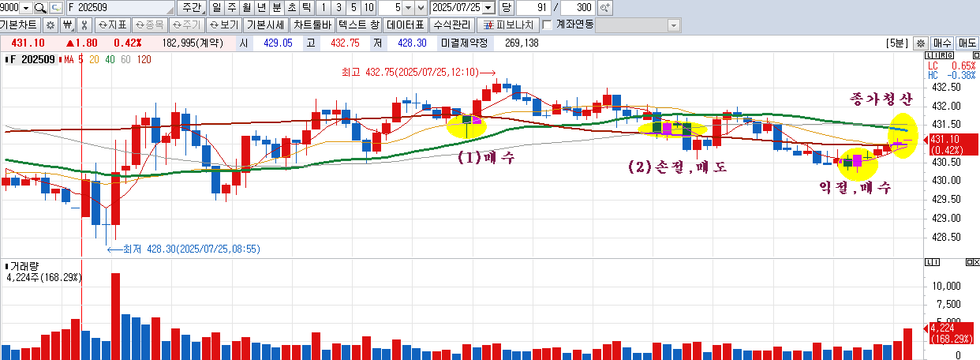The width and height of the screenshot is (980, 360).
Task: Click the 주기 toolbar button
Action: pyautogui.click(x=186, y=24)
